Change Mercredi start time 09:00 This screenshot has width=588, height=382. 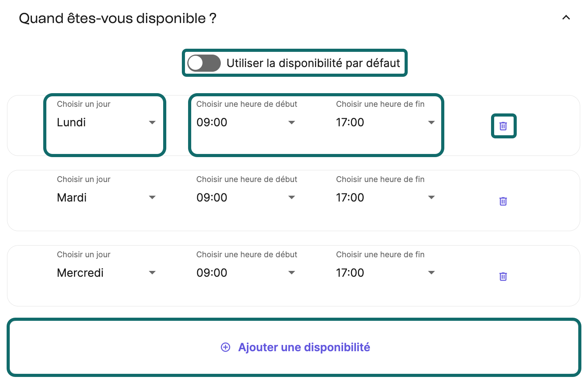tap(245, 273)
